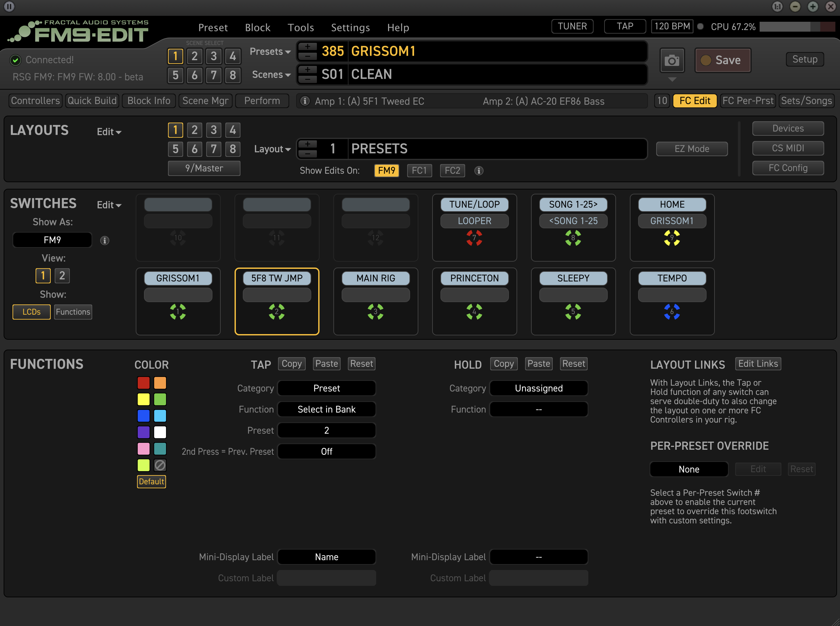Click the blue ring on TEMPO switch 6
Screen dimensions: 840x626
[x=672, y=311]
